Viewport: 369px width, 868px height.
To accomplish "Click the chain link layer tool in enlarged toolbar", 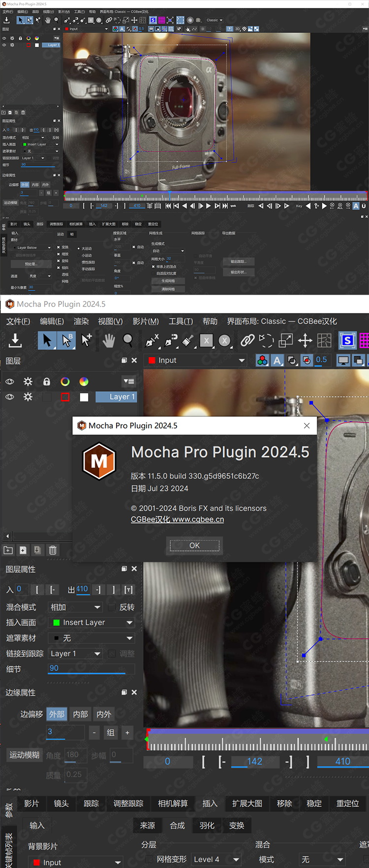I will [x=247, y=340].
